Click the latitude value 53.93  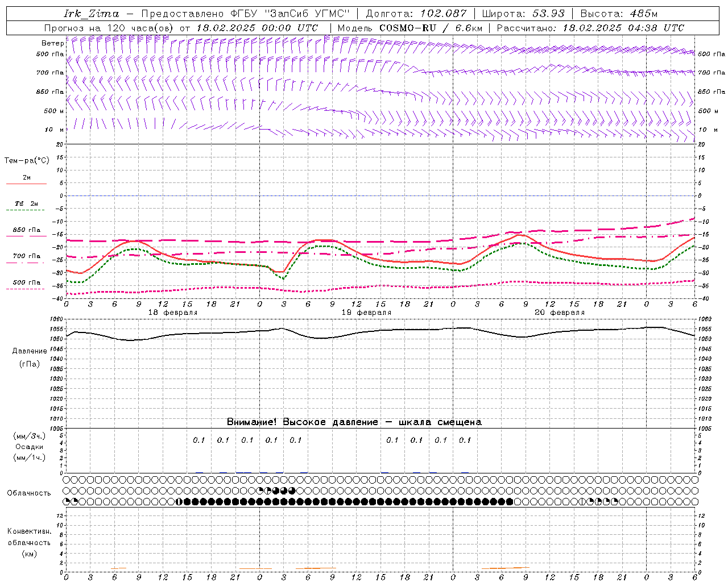tap(548, 14)
